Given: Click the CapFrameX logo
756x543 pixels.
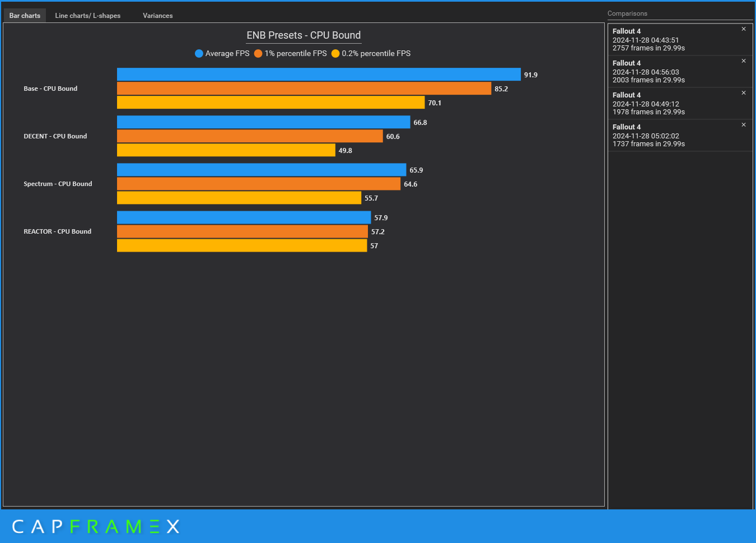Looking at the screenshot, I should 96,527.
